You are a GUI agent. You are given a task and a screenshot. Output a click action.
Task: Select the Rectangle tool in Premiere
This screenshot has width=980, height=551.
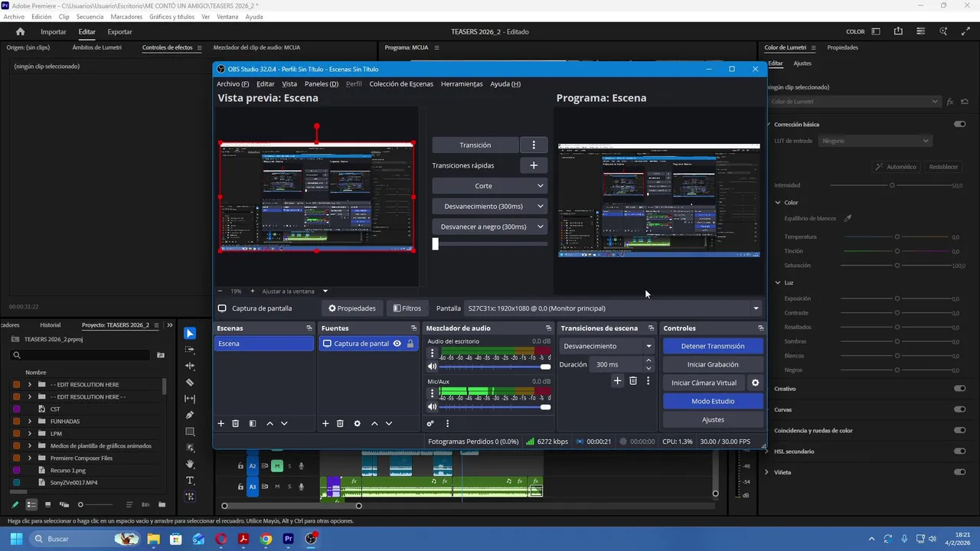(190, 432)
